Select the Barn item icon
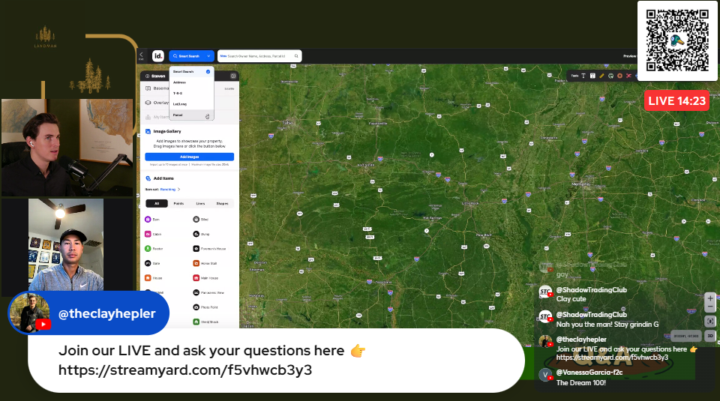The image size is (720, 401). point(148,220)
